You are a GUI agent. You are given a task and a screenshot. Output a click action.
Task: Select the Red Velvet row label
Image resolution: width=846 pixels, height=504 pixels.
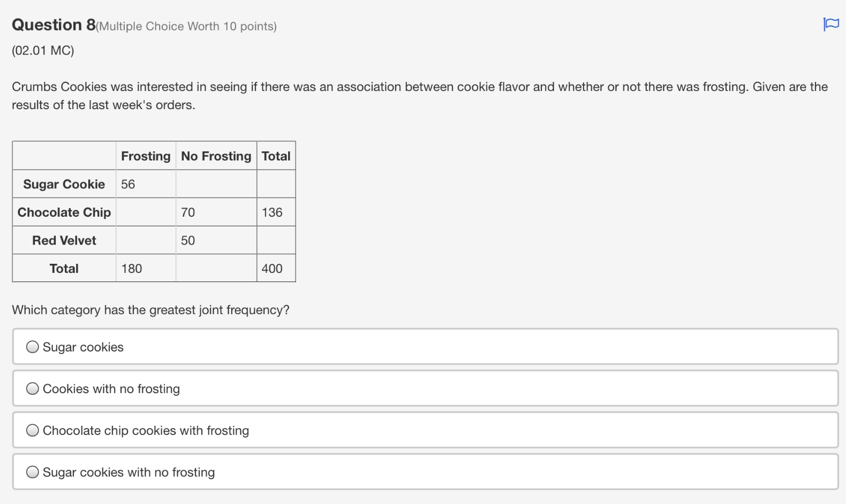coord(64,240)
